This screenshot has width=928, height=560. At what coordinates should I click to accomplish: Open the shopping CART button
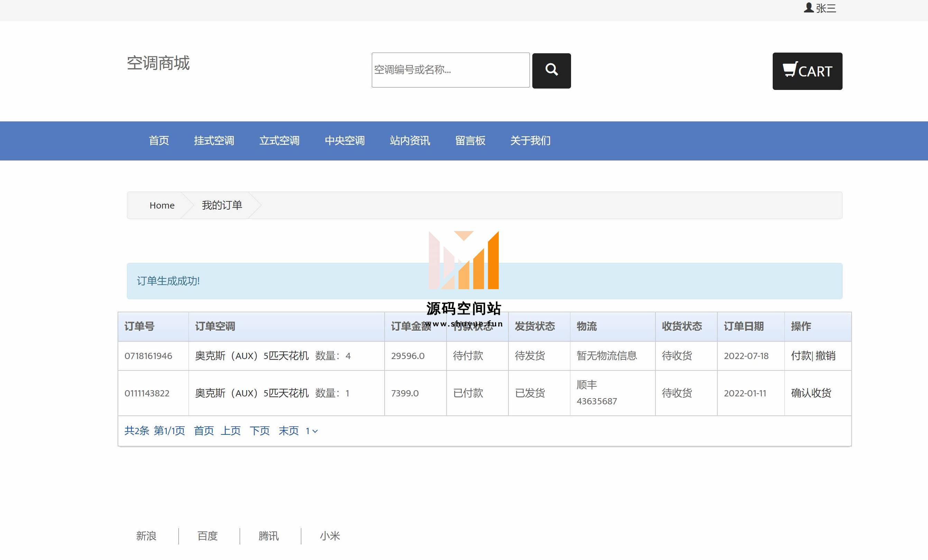click(x=807, y=71)
